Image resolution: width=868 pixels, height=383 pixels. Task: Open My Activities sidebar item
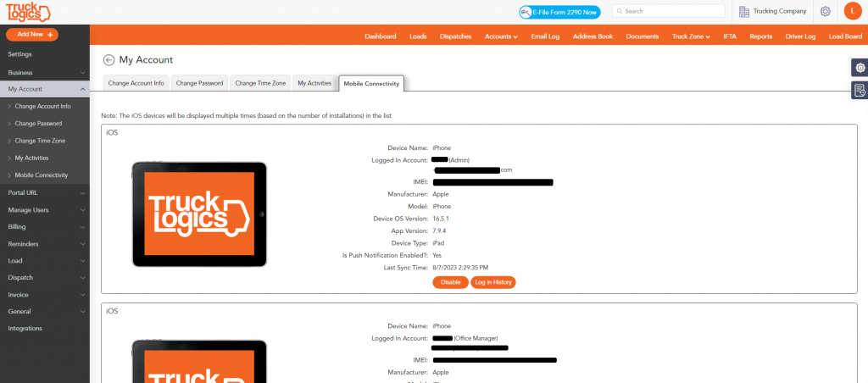[45, 158]
